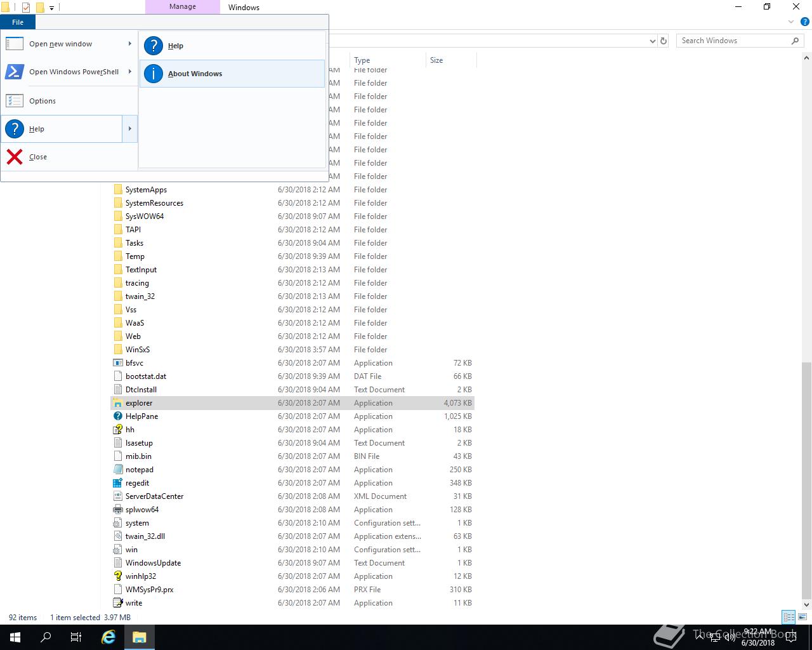
Task: Click the blue About Windows info icon
Action: tap(154, 74)
